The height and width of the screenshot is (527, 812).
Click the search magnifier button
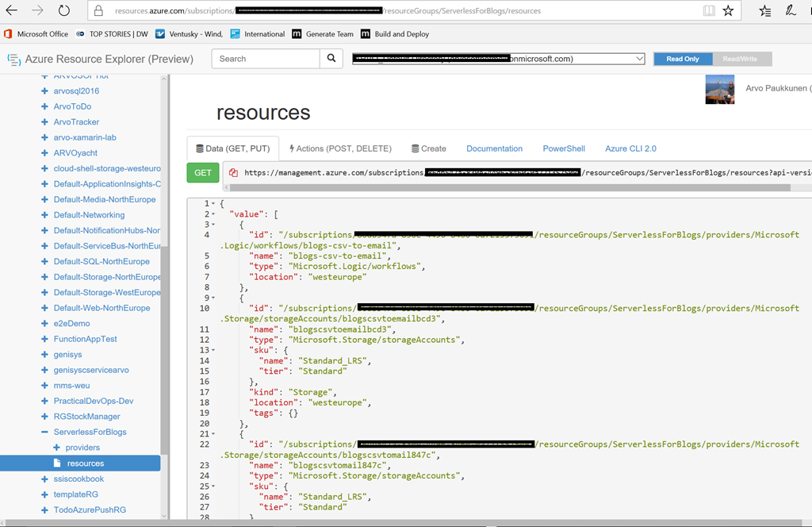coord(332,59)
